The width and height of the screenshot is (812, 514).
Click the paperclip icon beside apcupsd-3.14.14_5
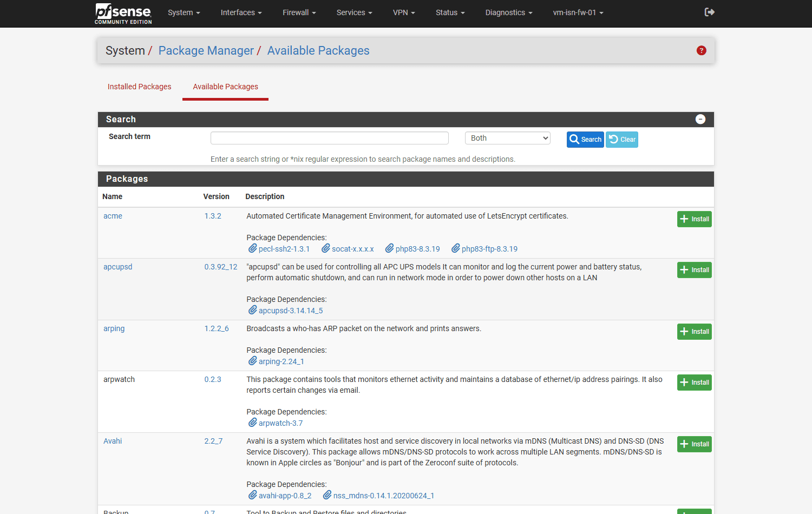[252, 310]
